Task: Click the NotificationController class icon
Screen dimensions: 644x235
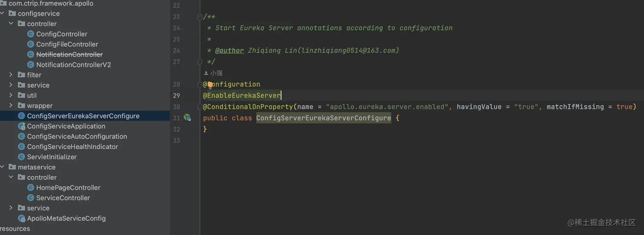Action: click(30, 55)
